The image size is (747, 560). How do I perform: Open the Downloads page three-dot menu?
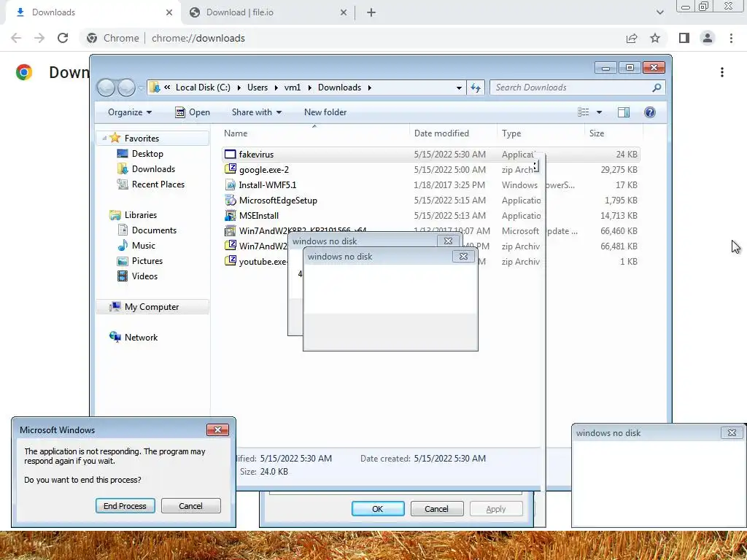[722, 72]
